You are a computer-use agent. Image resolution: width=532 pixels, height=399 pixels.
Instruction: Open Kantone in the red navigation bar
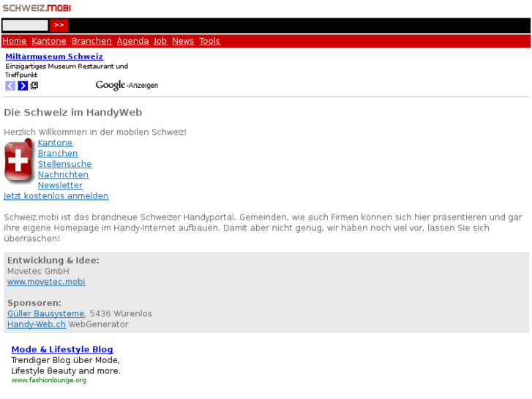tap(49, 41)
